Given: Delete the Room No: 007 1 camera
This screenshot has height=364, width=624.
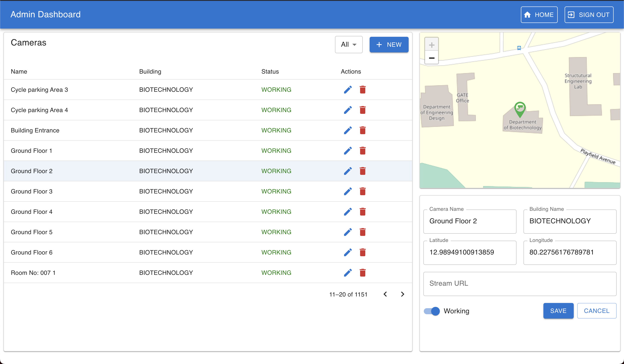Looking at the screenshot, I should coord(362,272).
